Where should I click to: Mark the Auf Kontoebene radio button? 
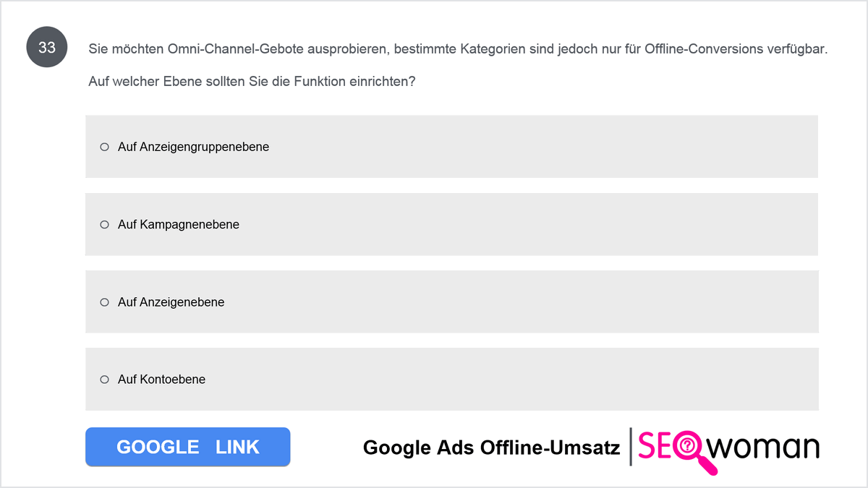[104, 380]
